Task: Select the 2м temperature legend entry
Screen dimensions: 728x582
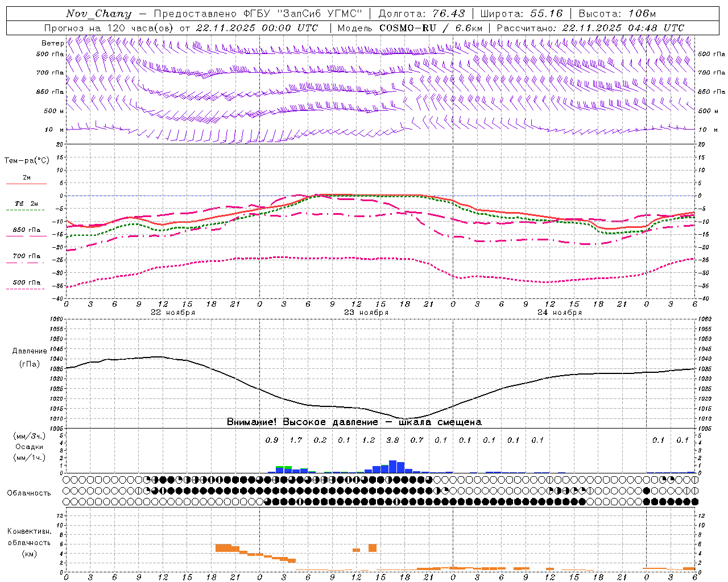Action: pyautogui.click(x=27, y=177)
